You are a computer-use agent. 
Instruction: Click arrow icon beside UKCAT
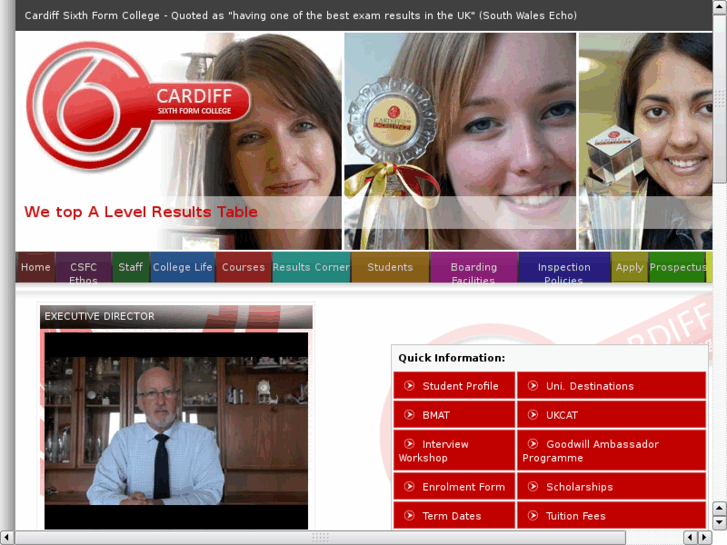point(533,415)
